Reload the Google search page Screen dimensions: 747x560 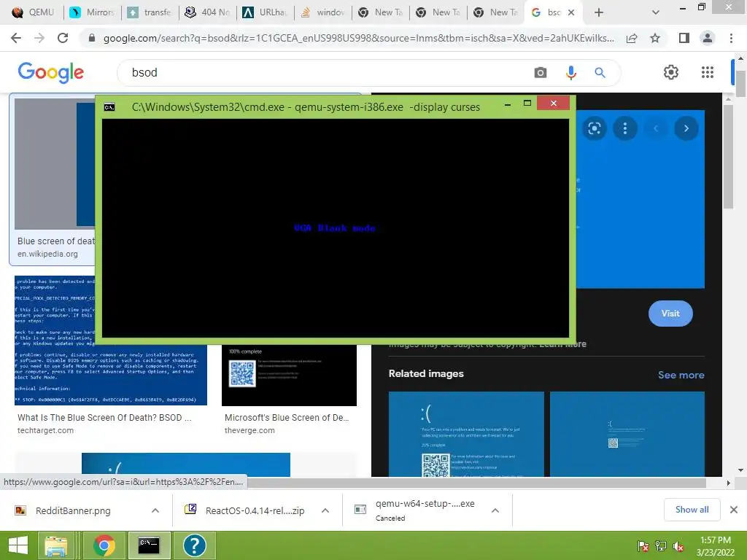[63, 38]
